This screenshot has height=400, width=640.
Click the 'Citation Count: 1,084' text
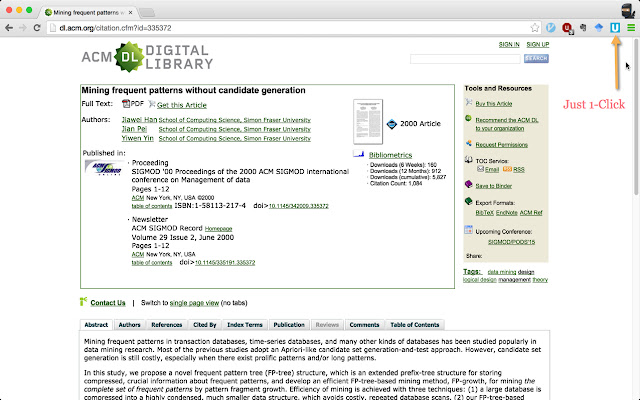(x=396, y=184)
